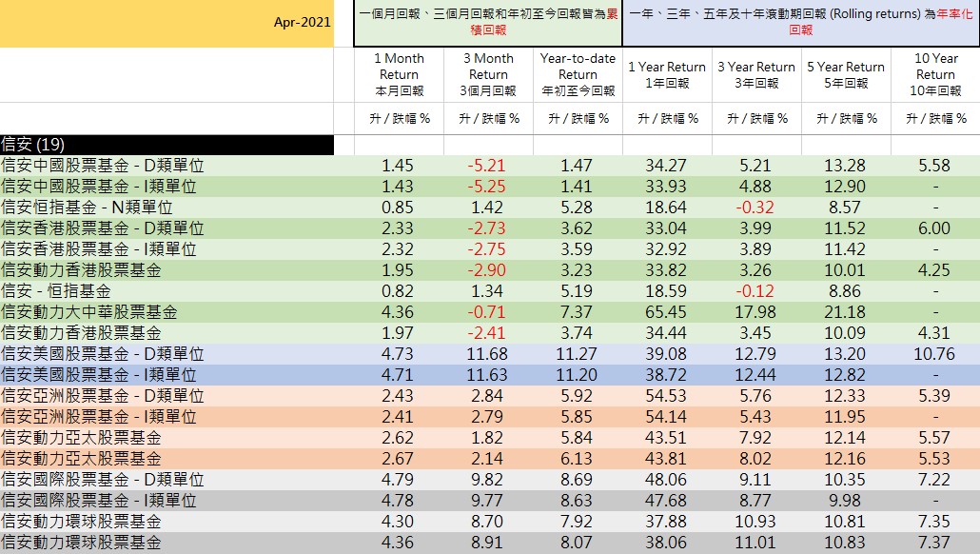Viewport: 980px width, 554px height.
Task: Click fund name 信安香港股票基金 - D類單位
Action: tap(103, 228)
